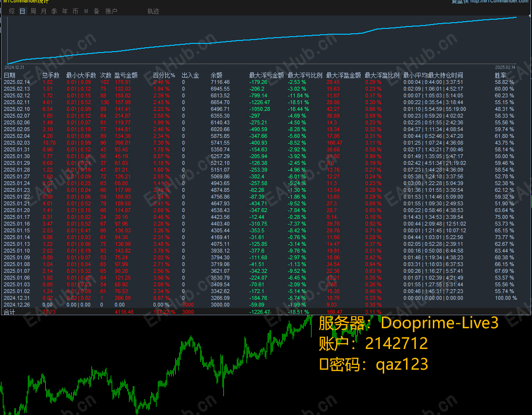The height and width of the screenshot is (415, 532).
Task: Switch to the 综 summary tab
Action: [x=12, y=11]
